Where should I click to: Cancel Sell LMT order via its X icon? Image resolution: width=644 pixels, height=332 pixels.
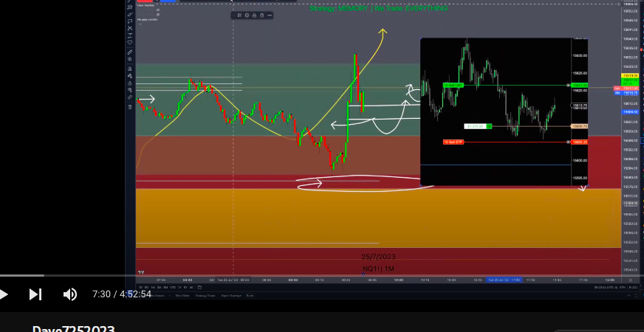click(569, 86)
